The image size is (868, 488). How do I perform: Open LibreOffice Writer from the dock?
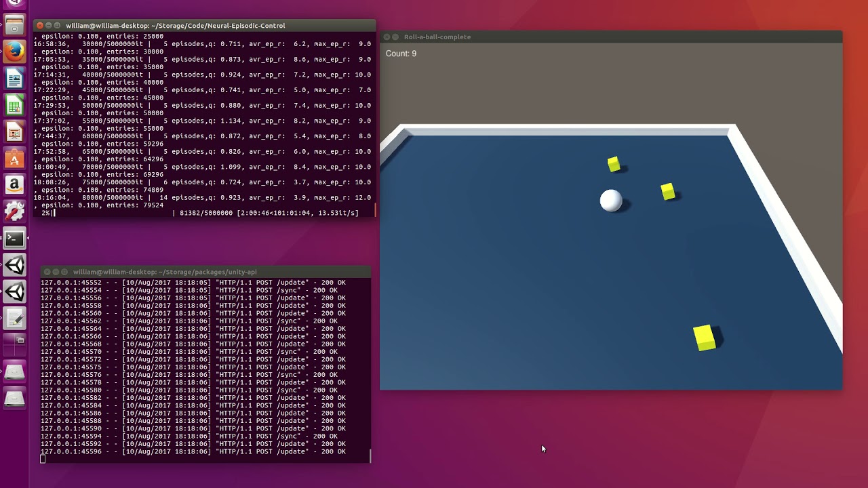14,79
